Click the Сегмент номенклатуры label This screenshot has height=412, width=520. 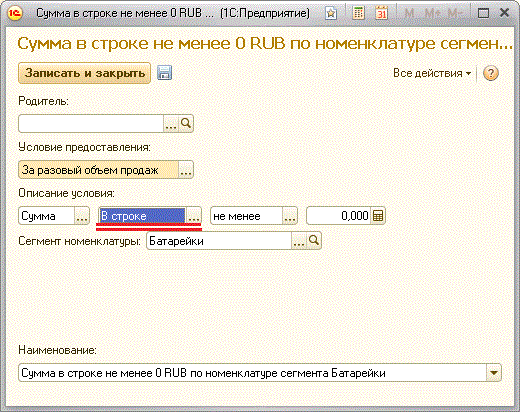pos(80,241)
